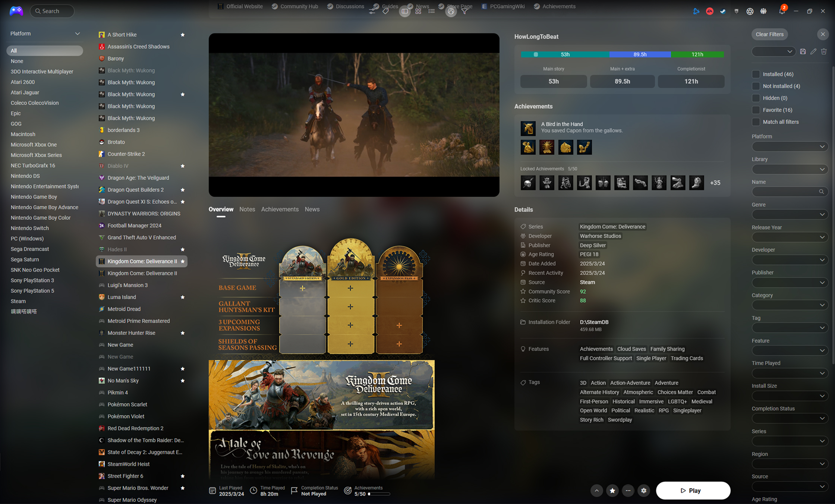Open the Completion Status filter dropdown
The image size is (835, 504).
[790, 418]
